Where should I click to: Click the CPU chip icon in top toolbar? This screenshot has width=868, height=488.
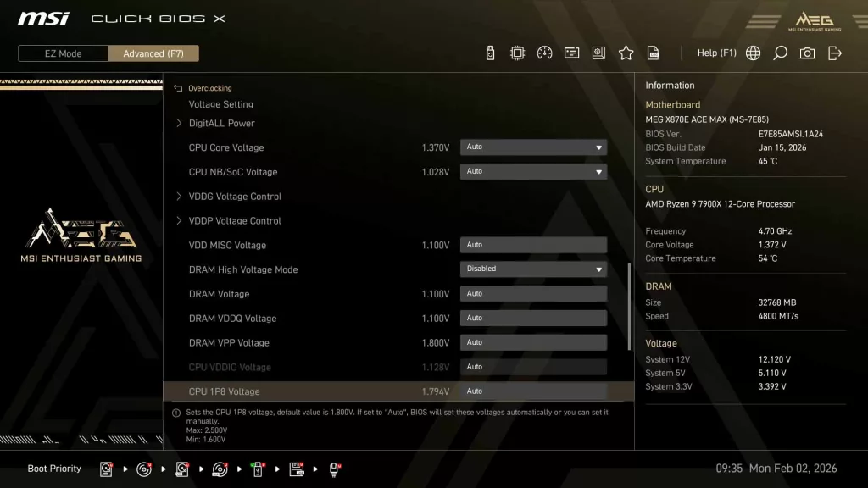[517, 53]
